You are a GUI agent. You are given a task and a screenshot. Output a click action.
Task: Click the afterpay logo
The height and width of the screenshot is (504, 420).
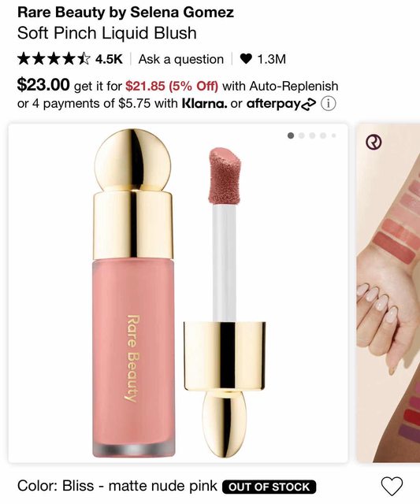(281, 103)
